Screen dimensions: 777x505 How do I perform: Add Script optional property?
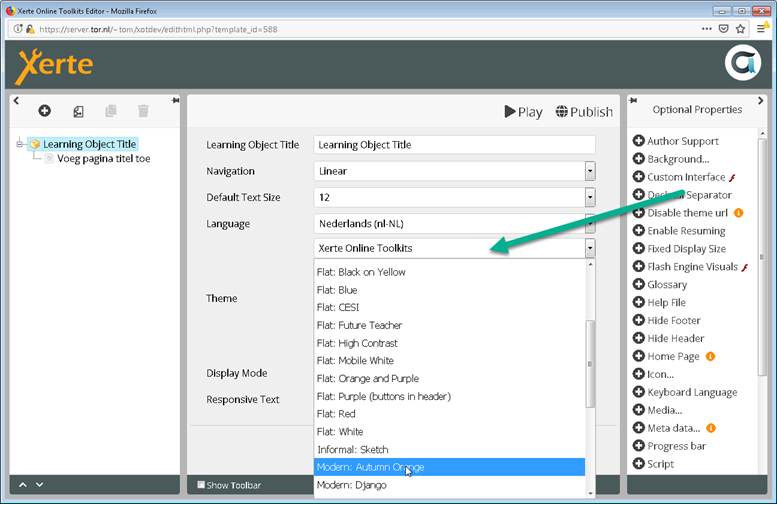tap(654, 464)
